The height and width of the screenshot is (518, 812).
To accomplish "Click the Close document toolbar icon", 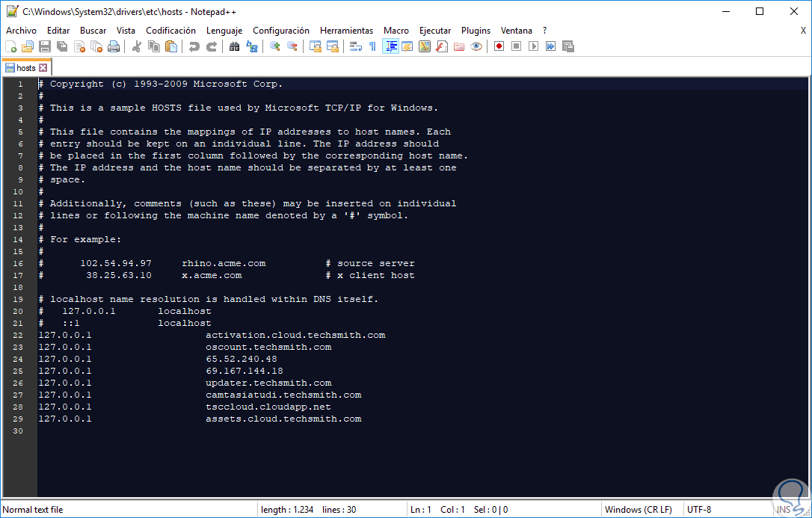I will pyautogui.click(x=79, y=46).
